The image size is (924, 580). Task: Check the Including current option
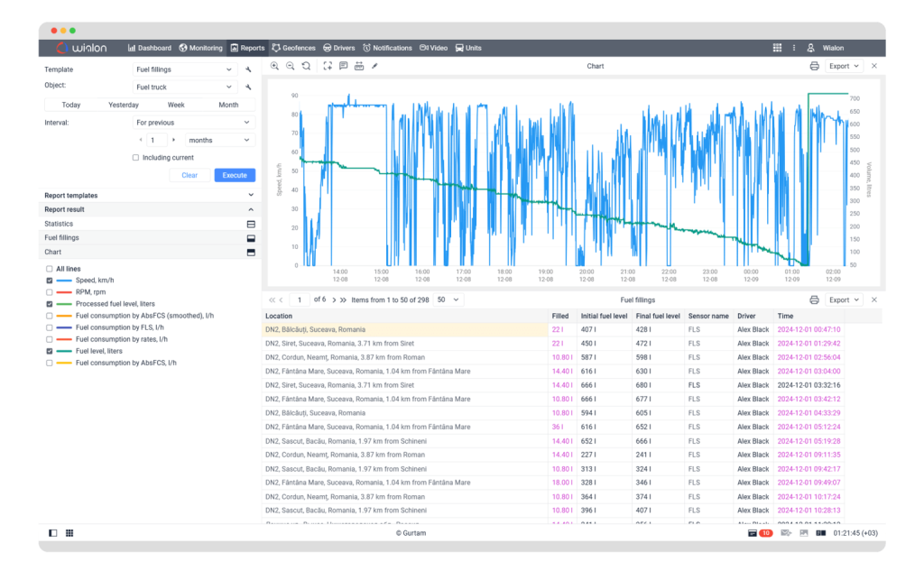tap(135, 158)
